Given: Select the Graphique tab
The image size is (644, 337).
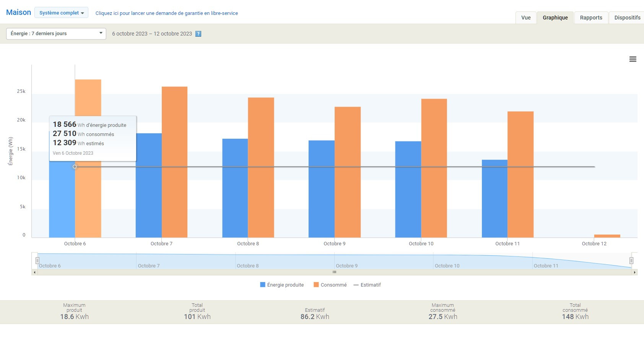Looking at the screenshot, I should tap(555, 18).
